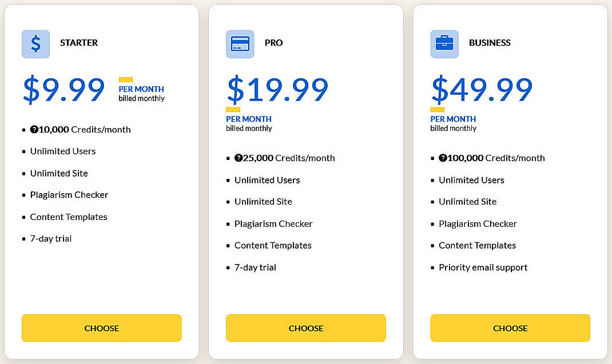612x364 pixels.
Task: Open the tooltip icon beside 100,000 Credits/month
Action: pos(442,158)
